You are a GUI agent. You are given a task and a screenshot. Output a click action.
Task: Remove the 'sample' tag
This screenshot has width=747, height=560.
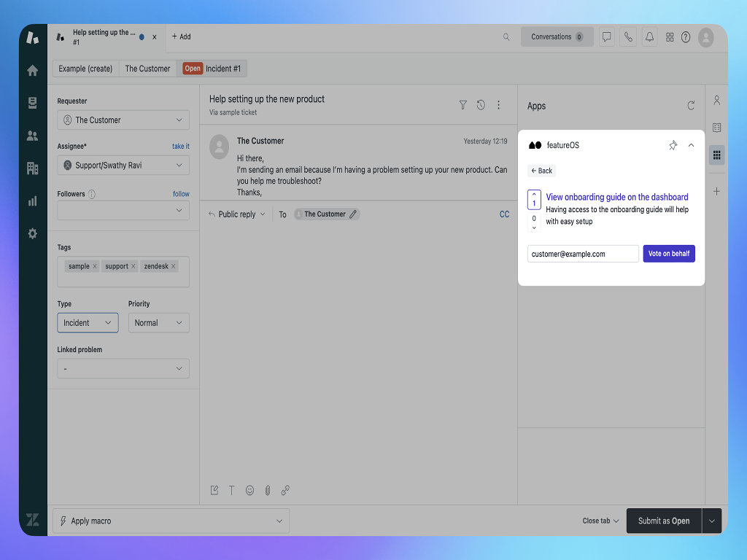click(x=95, y=267)
